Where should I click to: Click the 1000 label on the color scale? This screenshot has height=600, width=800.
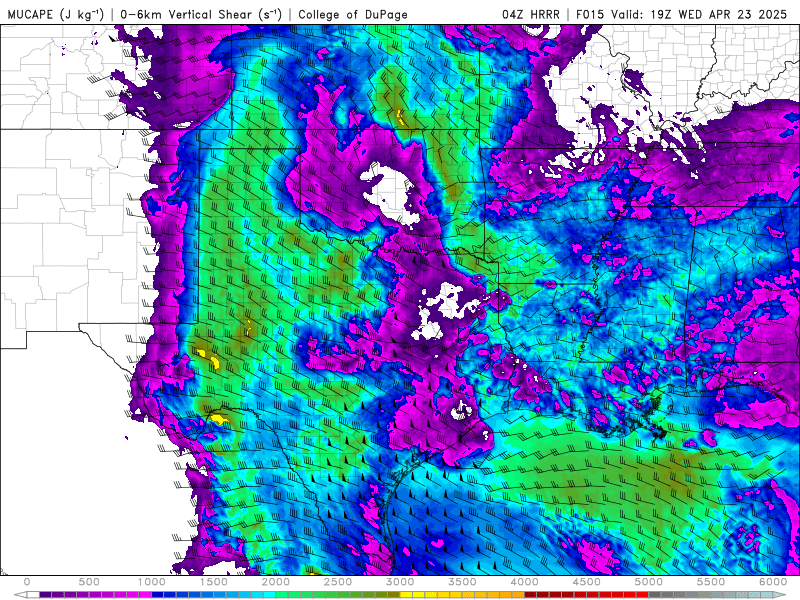152,582
